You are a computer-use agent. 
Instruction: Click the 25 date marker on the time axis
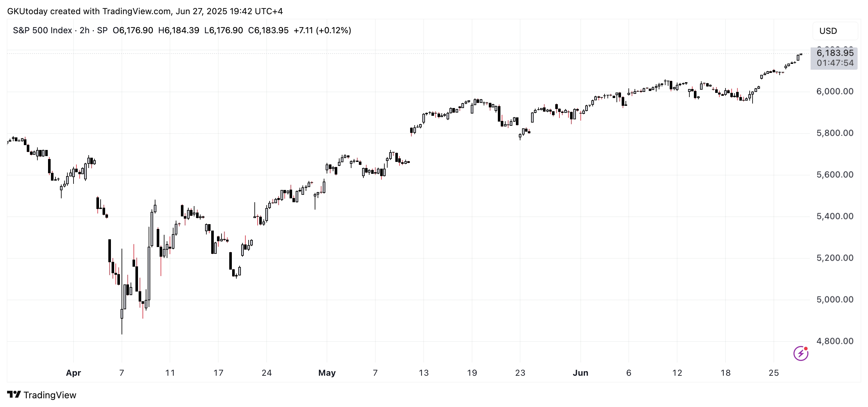[774, 372]
